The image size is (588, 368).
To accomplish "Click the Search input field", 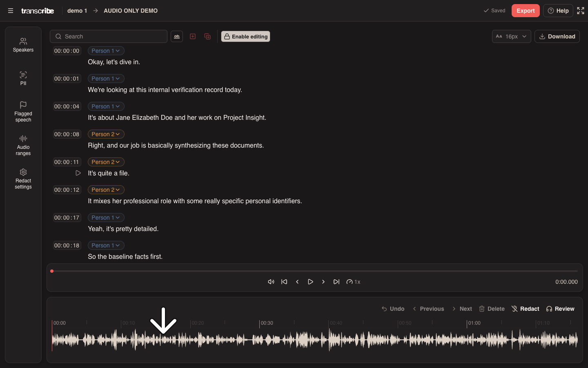I will point(109,36).
